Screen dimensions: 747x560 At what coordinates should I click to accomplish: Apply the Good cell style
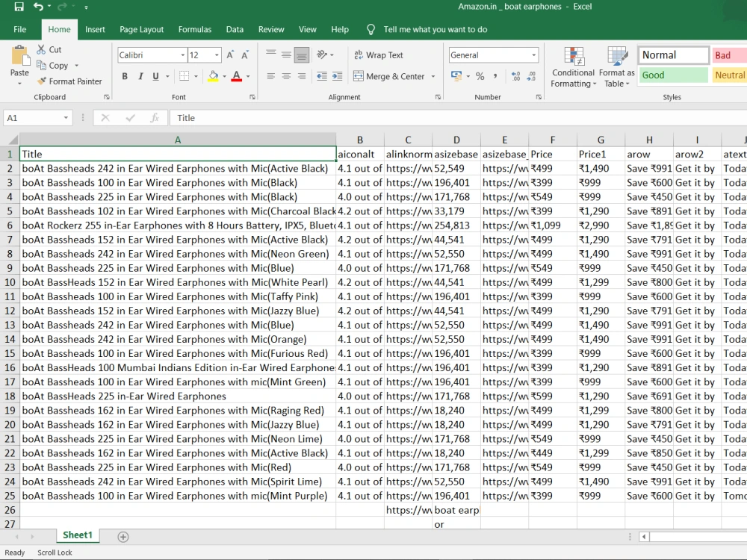671,75
